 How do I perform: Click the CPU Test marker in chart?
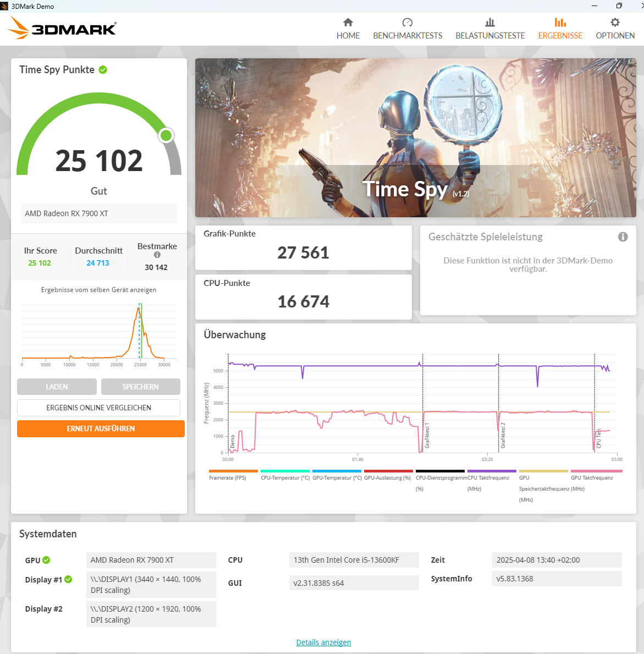598,438
